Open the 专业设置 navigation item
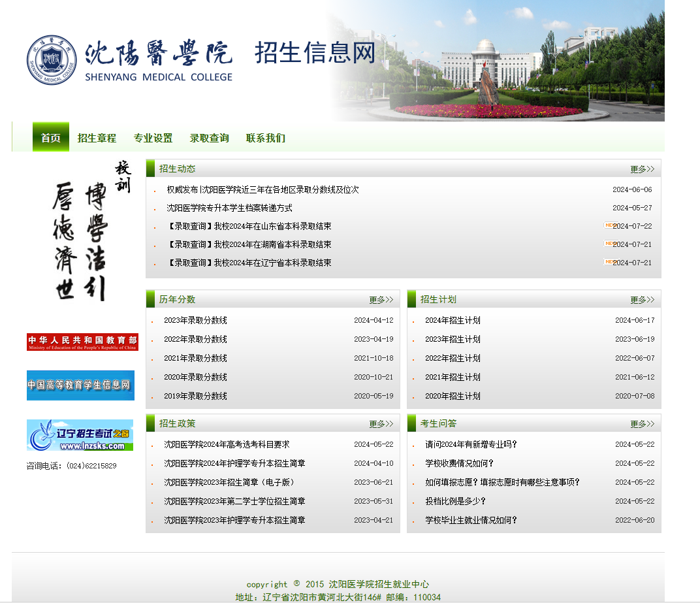Image resolution: width=700 pixels, height=603 pixels. pos(153,138)
